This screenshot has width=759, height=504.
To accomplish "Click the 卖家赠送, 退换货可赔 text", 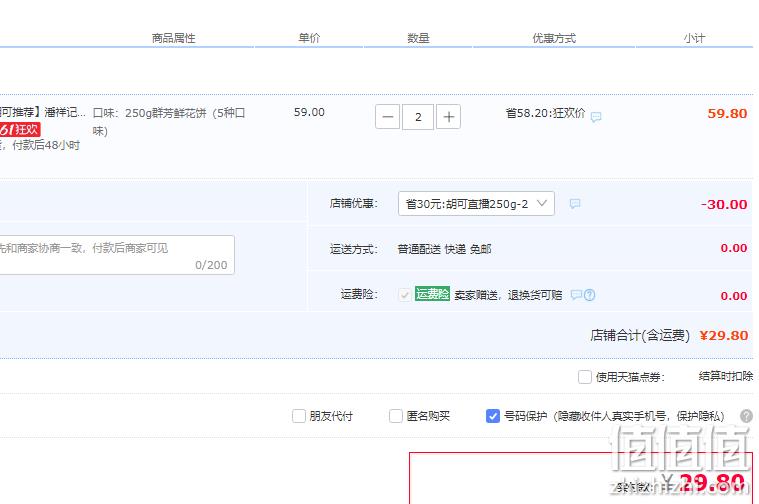I will click(508, 295).
